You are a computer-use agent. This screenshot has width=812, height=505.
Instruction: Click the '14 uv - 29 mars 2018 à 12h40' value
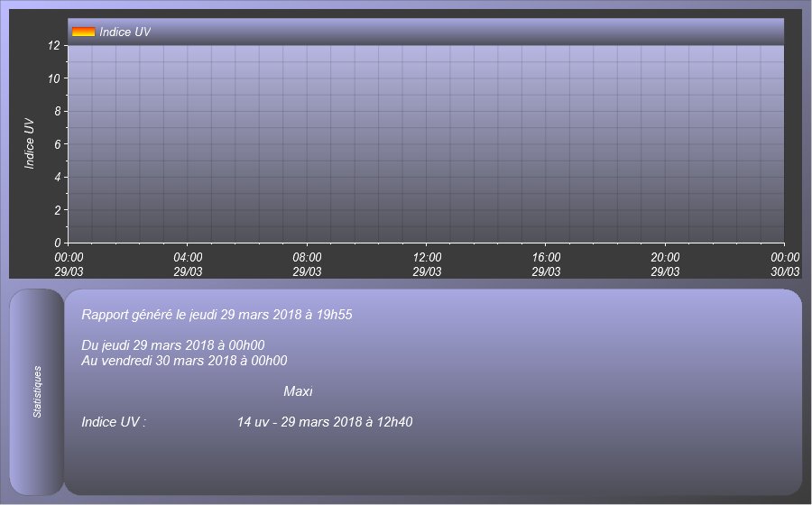tap(325, 422)
